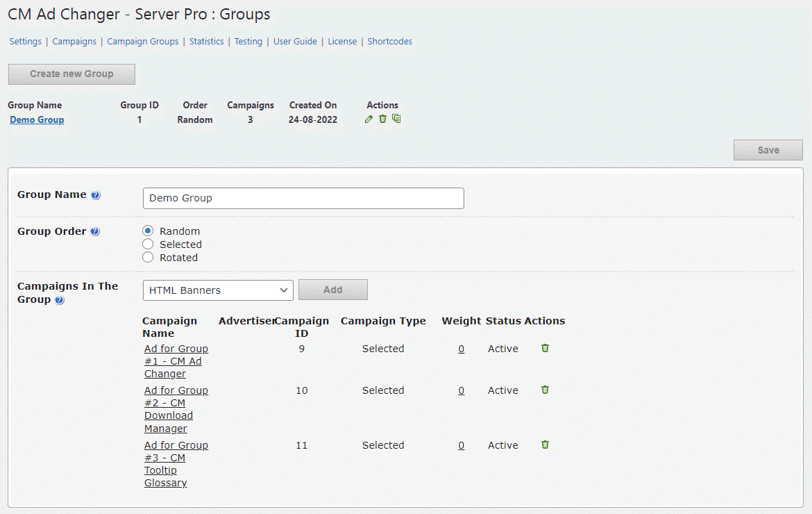Screen dimensions: 812x514
Task: Delete Demo Group via the trash icon
Action: 382,119
